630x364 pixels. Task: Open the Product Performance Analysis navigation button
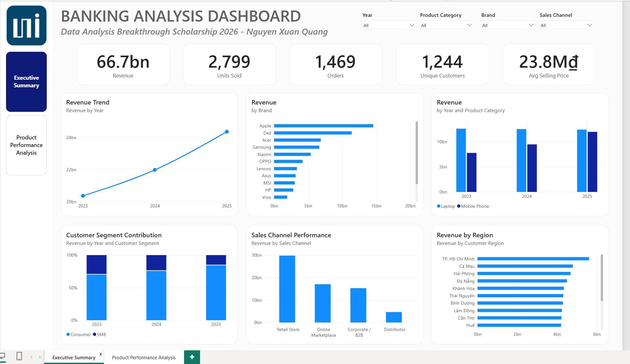[26, 145]
